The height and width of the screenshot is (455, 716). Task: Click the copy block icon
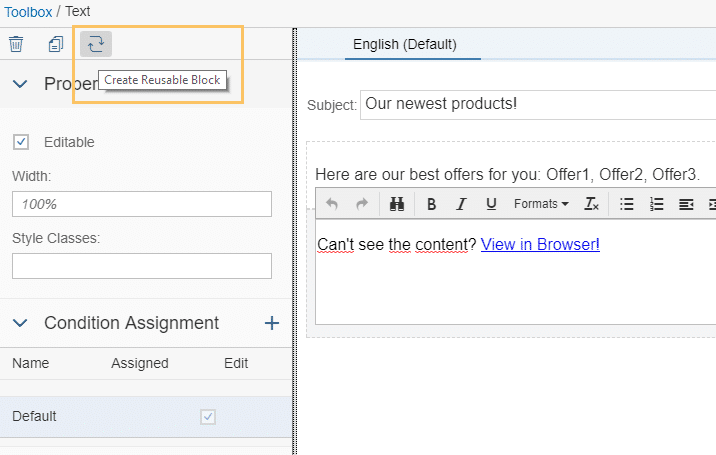tap(56, 43)
